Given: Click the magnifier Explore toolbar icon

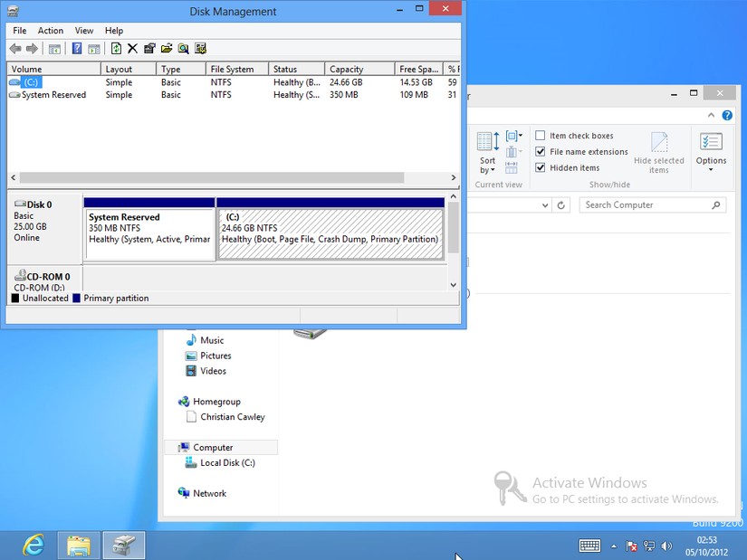Looking at the screenshot, I should click(x=184, y=49).
